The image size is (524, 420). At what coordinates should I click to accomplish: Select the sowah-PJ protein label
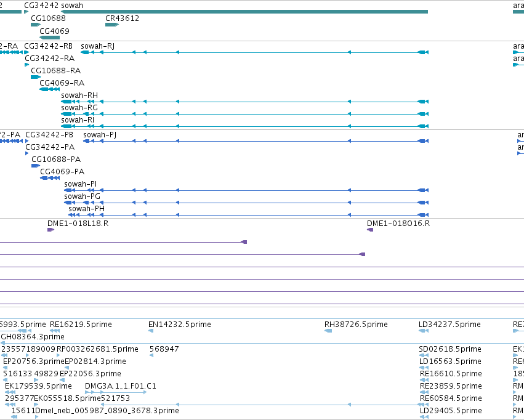100,135
